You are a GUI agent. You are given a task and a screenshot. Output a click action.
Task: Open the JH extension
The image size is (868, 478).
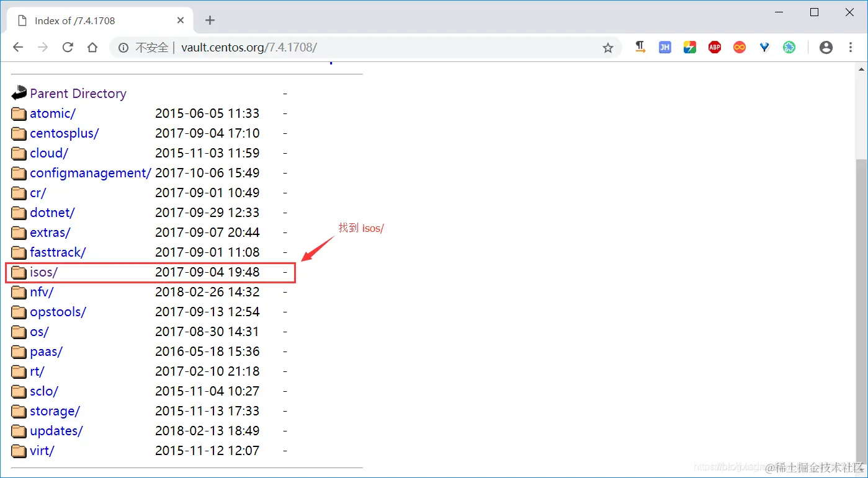[x=665, y=47]
